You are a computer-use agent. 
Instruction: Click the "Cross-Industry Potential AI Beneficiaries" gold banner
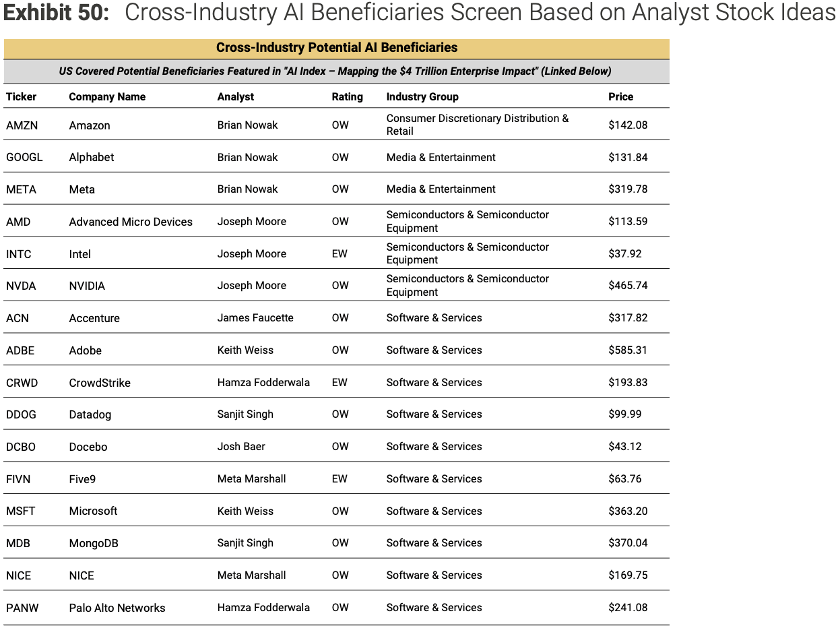coord(336,48)
